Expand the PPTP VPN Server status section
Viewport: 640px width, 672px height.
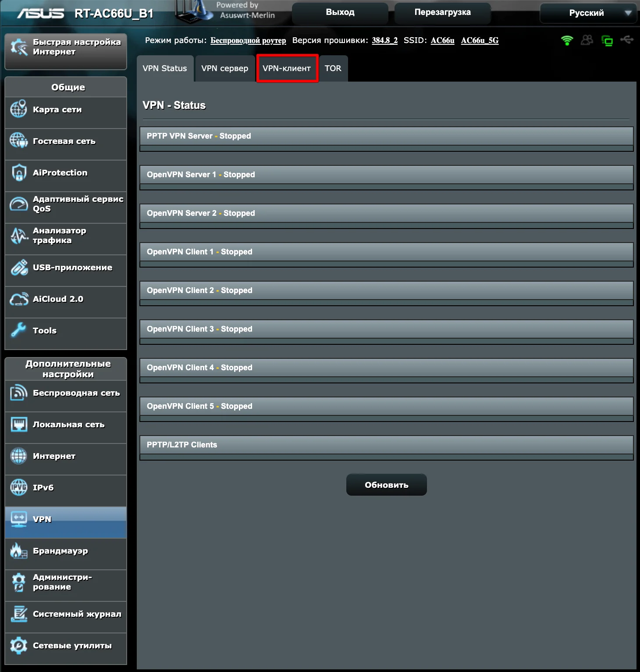[386, 136]
